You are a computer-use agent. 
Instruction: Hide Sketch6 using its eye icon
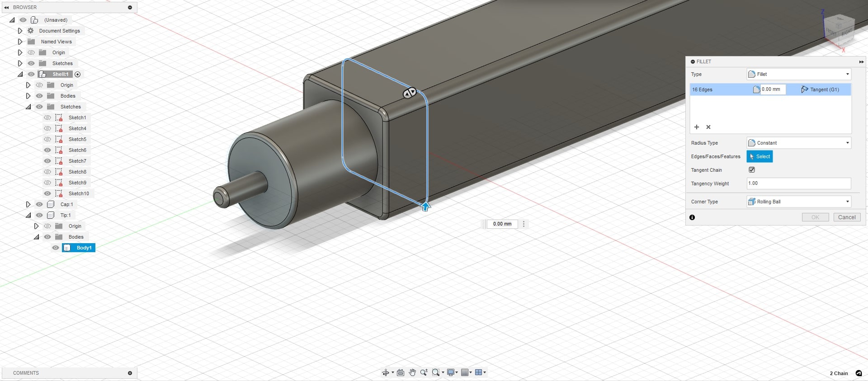(47, 150)
